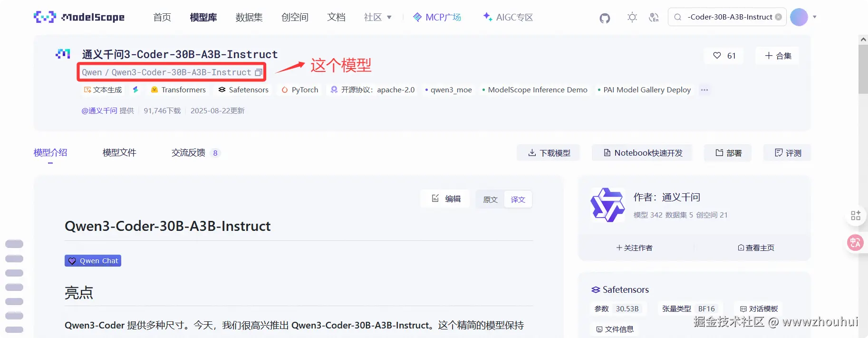Open the ModelScope logo home link
The width and height of the screenshot is (868, 338).
(79, 17)
